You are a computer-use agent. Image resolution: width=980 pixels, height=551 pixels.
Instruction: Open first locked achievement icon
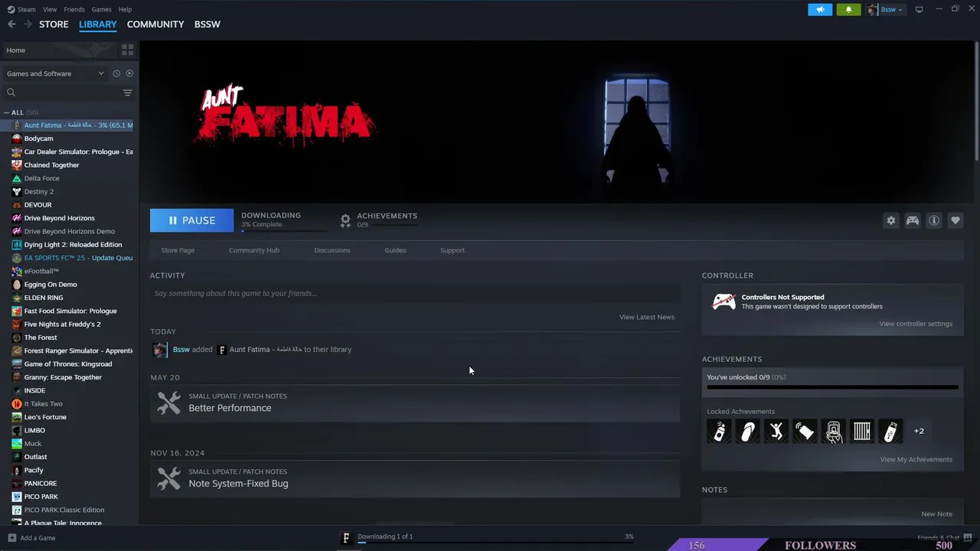[719, 431]
